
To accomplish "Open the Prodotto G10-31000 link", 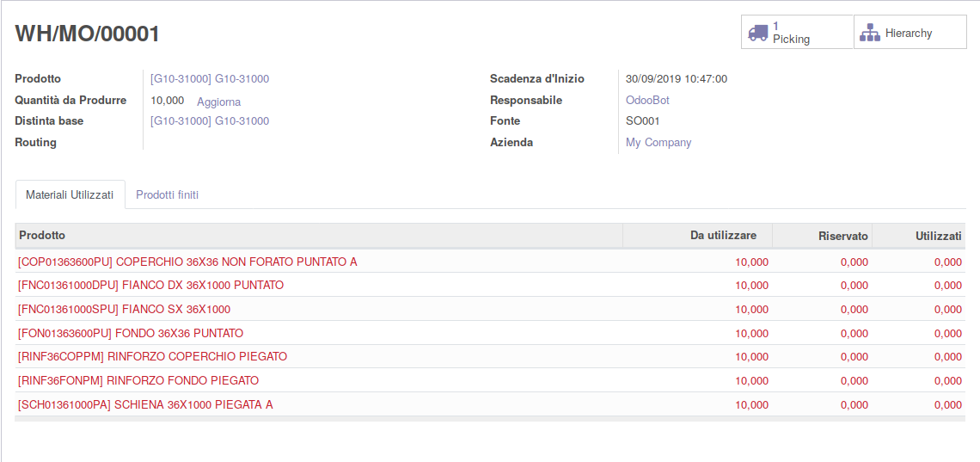I will (210, 79).
